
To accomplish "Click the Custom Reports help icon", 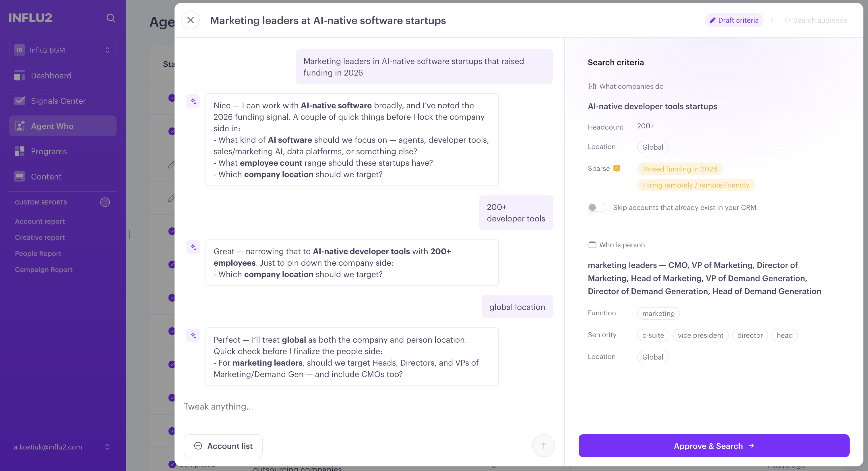I will tap(105, 202).
